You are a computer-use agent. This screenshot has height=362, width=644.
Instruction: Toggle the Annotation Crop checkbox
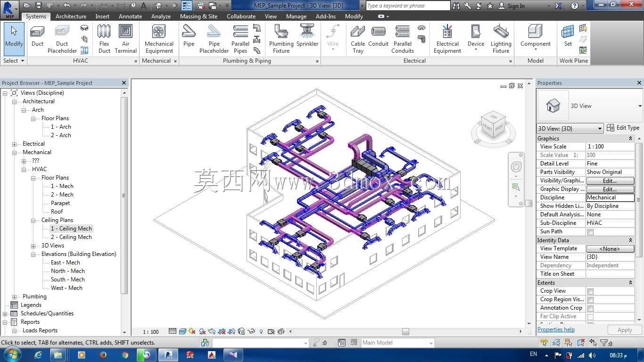click(590, 308)
